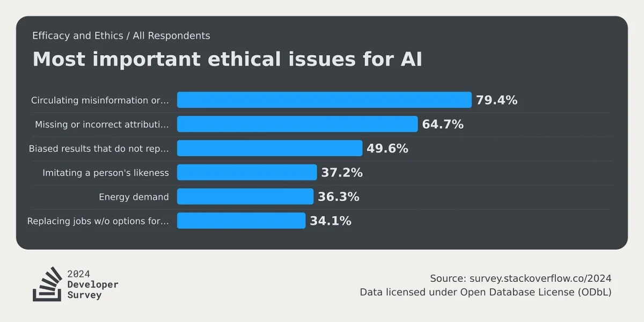644x322 pixels.
Task: Click the Biased results bar
Action: point(269,148)
